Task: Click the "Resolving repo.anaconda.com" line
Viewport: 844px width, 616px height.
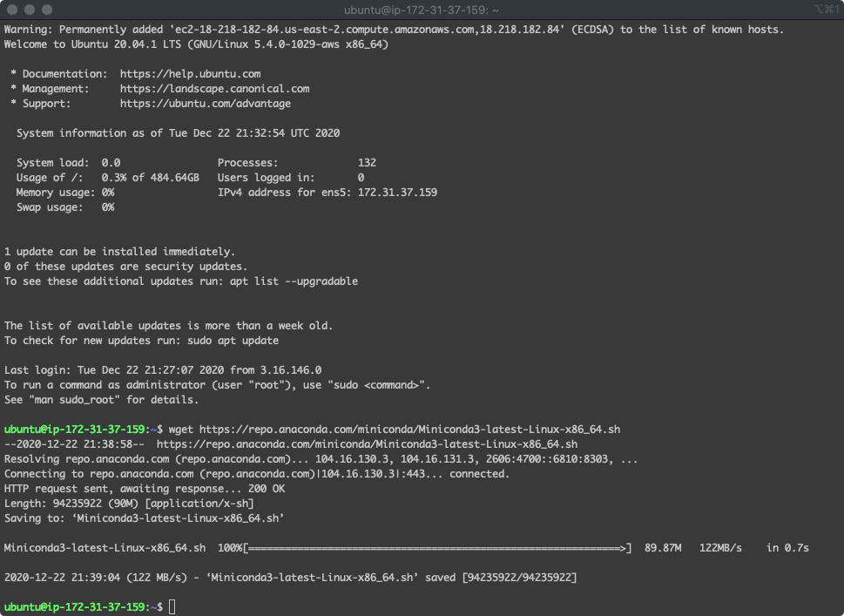Action: point(321,459)
